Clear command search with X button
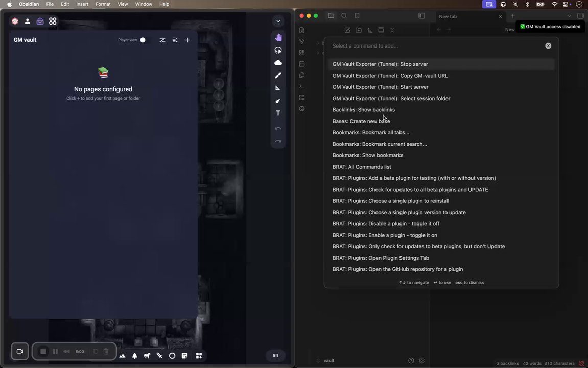 pyautogui.click(x=548, y=46)
